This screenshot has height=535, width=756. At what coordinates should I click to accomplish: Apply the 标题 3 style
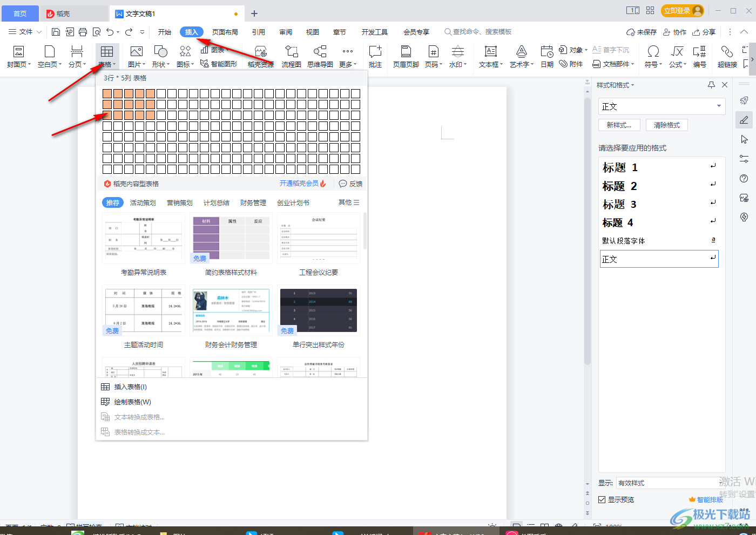659,204
